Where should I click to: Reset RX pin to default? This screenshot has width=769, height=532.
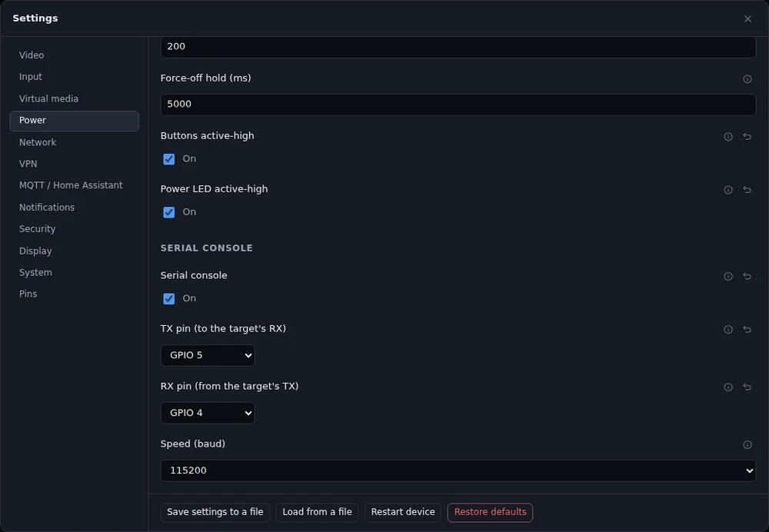click(747, 387)
